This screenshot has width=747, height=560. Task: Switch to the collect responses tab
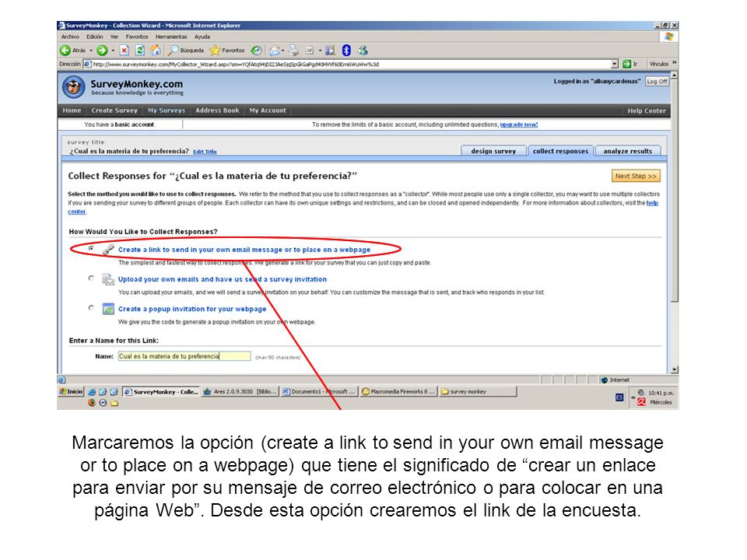(561, 151)
